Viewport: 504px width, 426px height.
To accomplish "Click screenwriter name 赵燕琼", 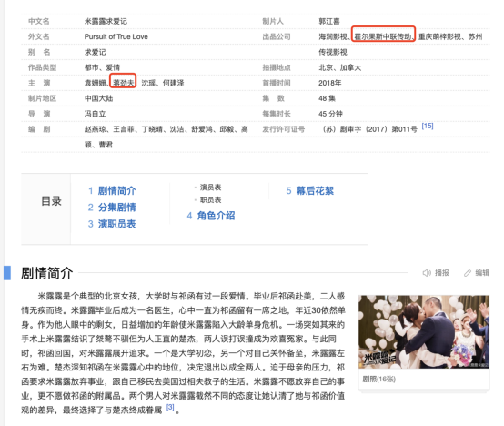I will (x=95, y=129).
